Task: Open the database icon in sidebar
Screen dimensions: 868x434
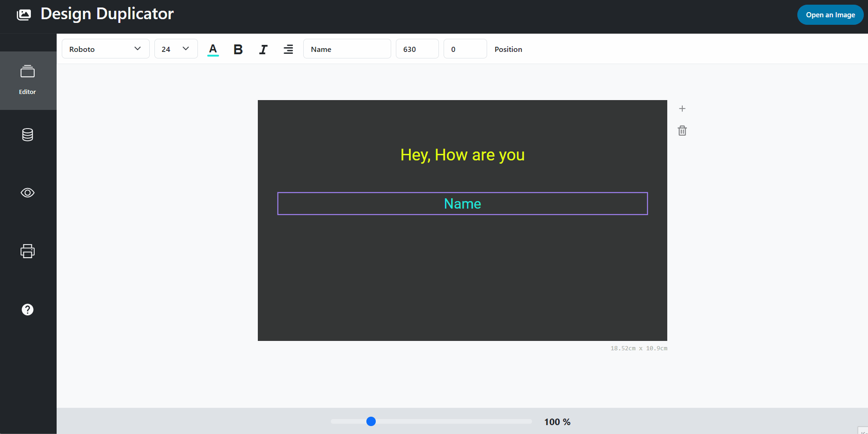Action: (x=28, y=135)
